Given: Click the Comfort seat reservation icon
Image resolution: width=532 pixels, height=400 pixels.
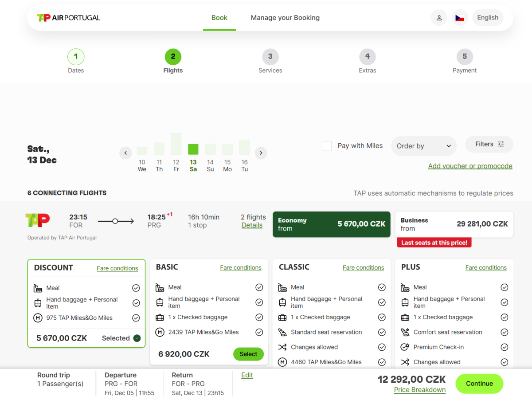Looking at the screenshot, I should (405, 332).
